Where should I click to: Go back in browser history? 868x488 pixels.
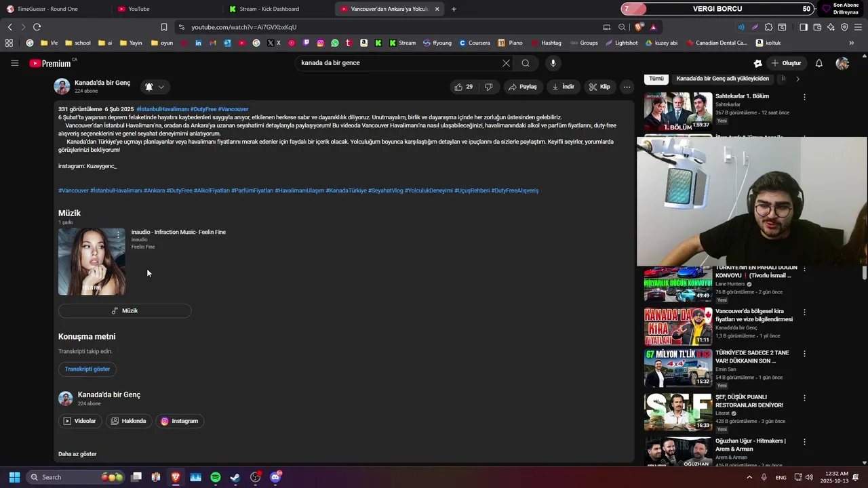9,27
